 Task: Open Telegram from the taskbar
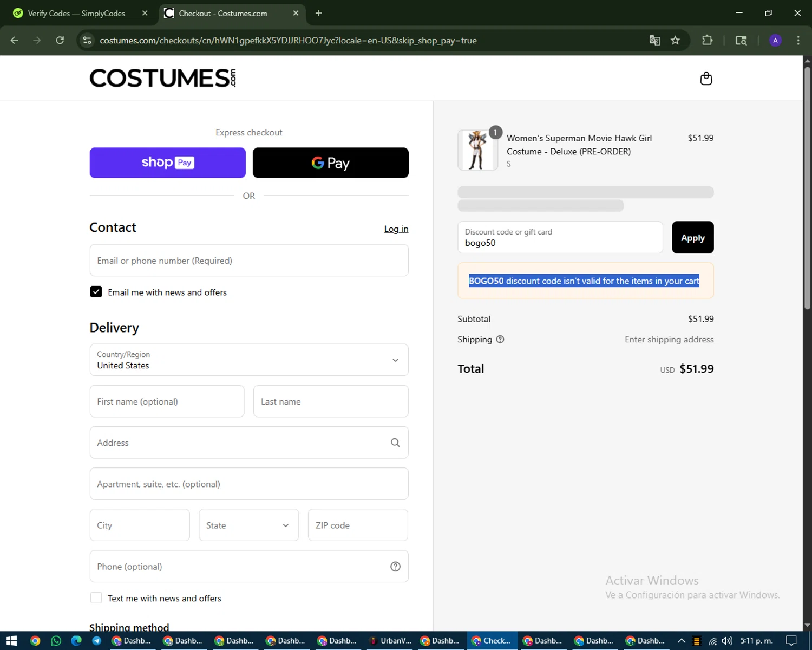click(97, 641)
